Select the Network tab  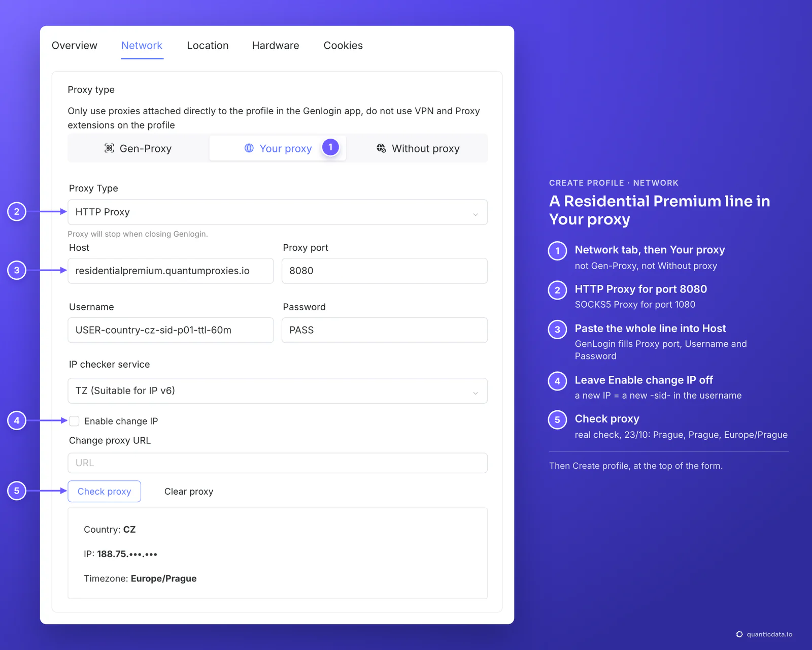(x=142, y=46)
